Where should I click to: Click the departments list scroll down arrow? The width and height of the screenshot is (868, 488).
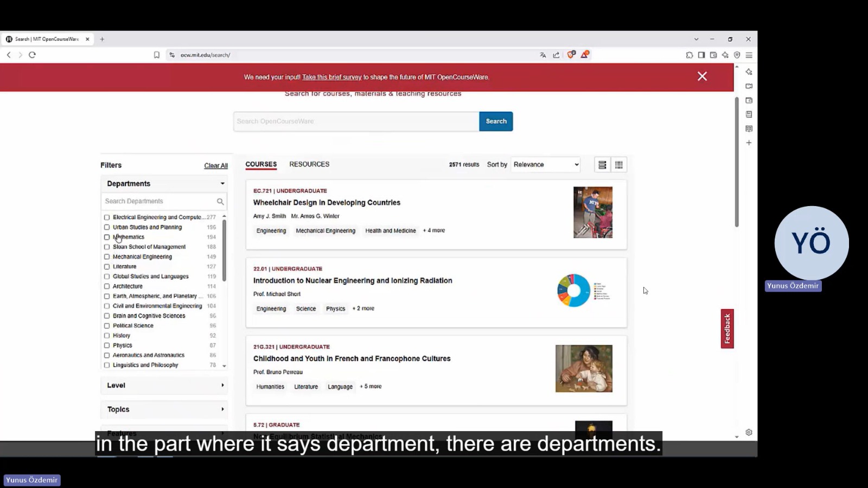[x=224, y=366]
